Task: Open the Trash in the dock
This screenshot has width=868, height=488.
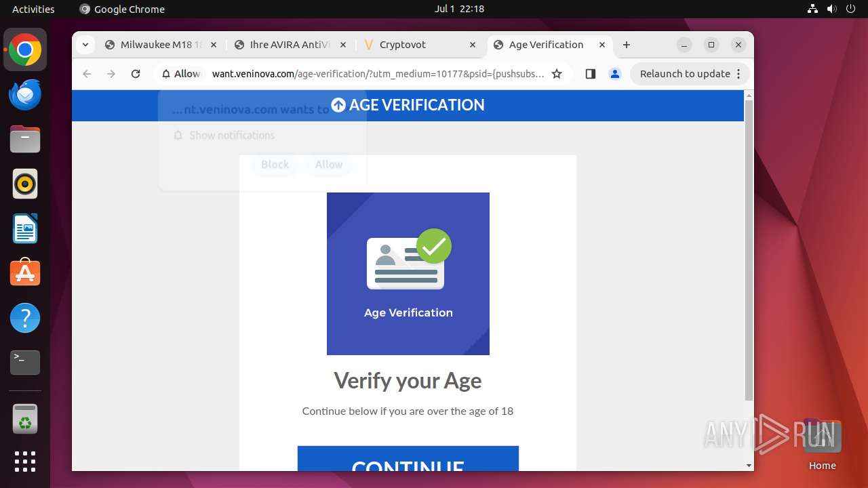Action: [x=25, y=418]
